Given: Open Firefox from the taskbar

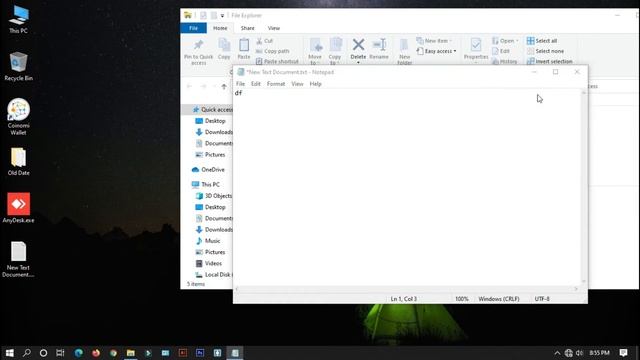Looking at the screenshot, I should click(x=96, y=353).
